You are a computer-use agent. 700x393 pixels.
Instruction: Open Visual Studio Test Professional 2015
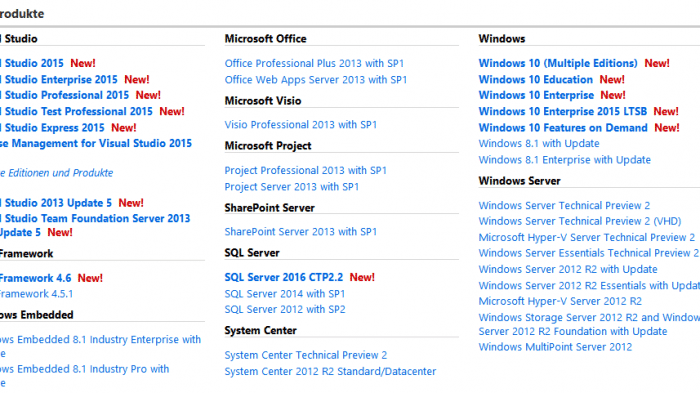(76, 111)
